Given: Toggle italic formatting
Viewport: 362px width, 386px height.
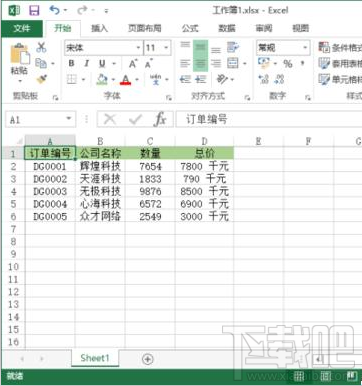Looking at the screenshot, I should 87,63.
